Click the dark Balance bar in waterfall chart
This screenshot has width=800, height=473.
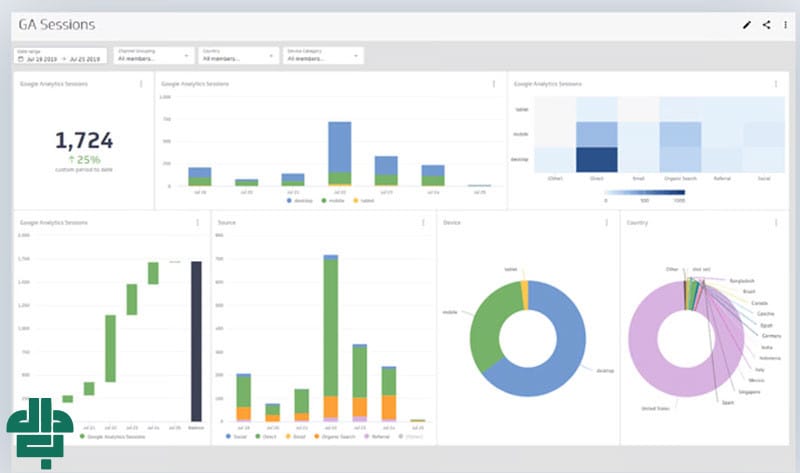196,341
